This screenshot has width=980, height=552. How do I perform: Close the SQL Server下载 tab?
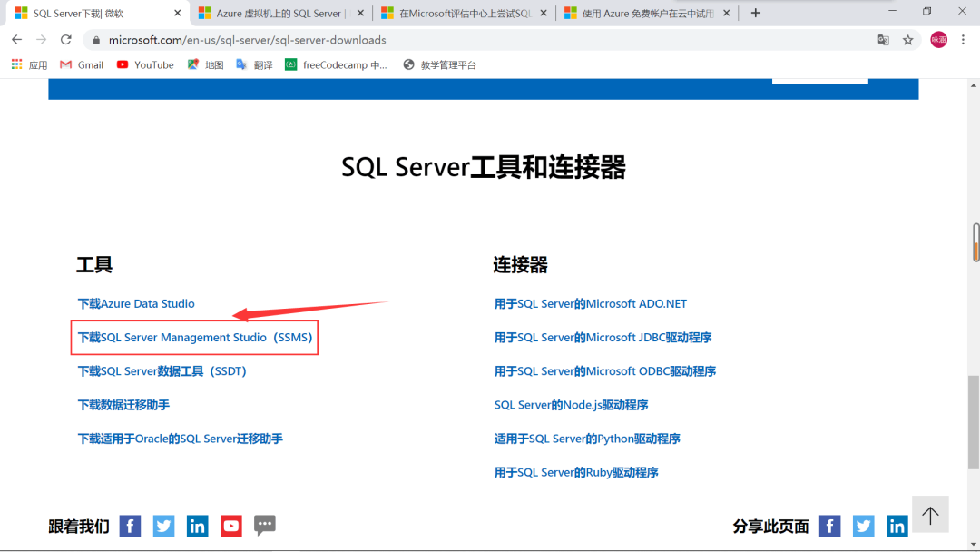pos(178,13)
